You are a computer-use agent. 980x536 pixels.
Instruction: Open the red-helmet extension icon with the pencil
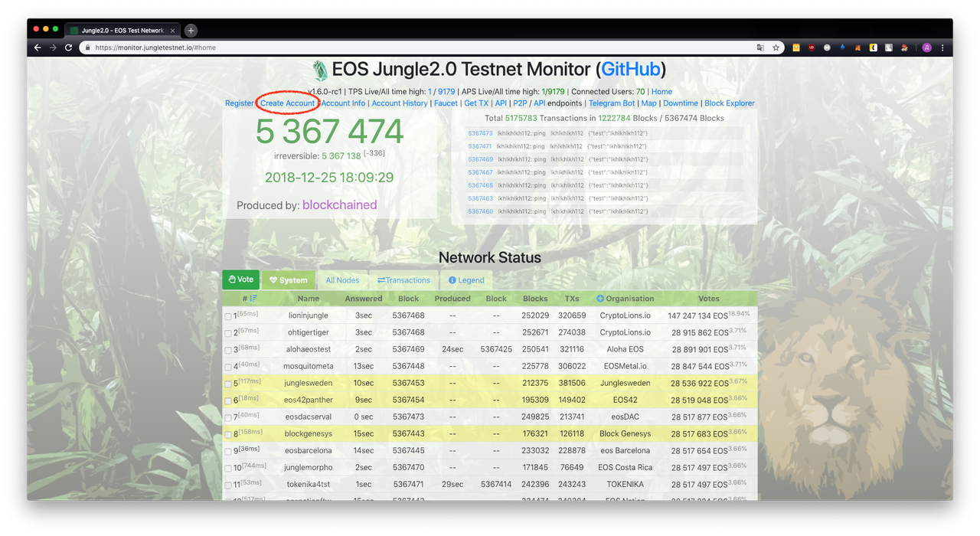pyautogui.click(x=905, y=47)
